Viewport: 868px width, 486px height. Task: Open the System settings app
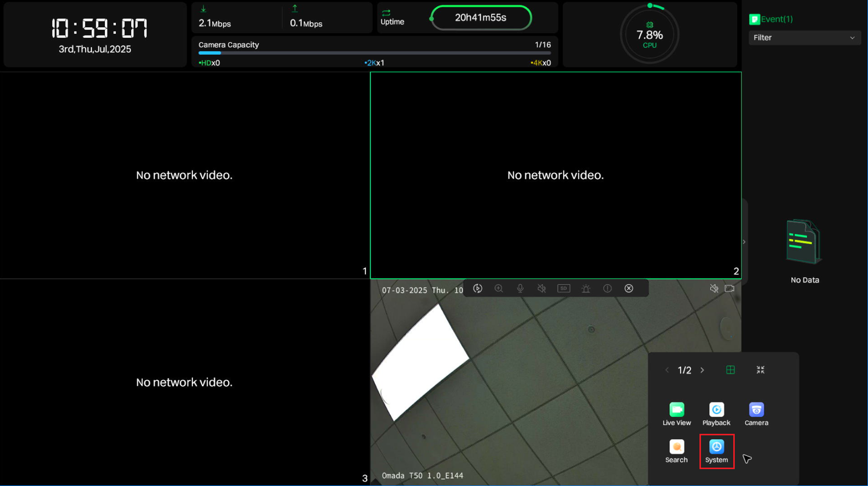pos(717,451)
